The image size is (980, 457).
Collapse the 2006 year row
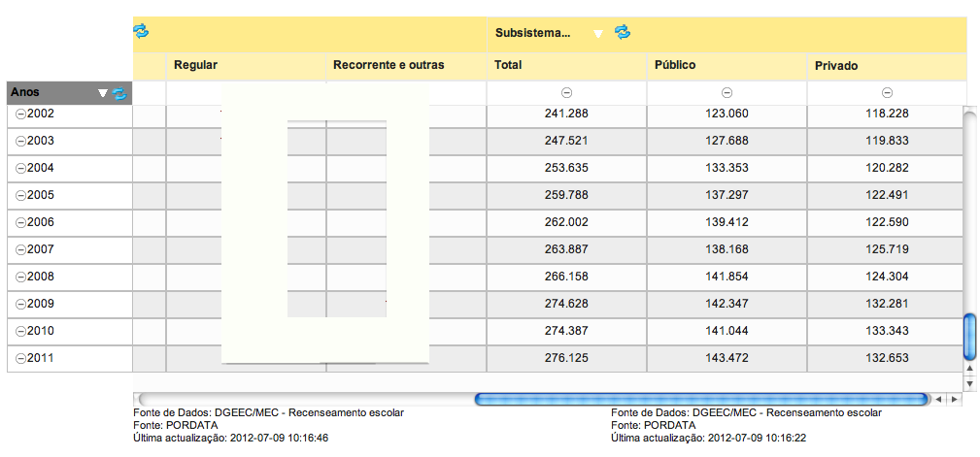click(20, 223)
